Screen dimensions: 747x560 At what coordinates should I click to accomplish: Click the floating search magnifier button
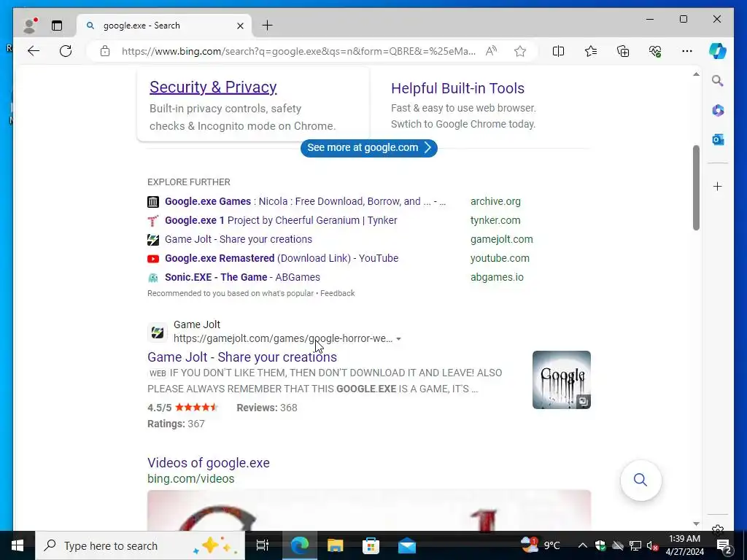[640, 480]
